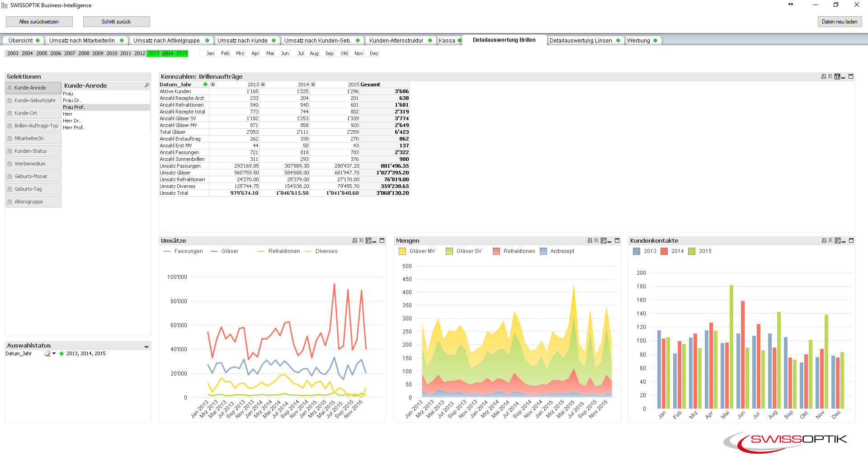Select year 2008 in year filter

84,53
